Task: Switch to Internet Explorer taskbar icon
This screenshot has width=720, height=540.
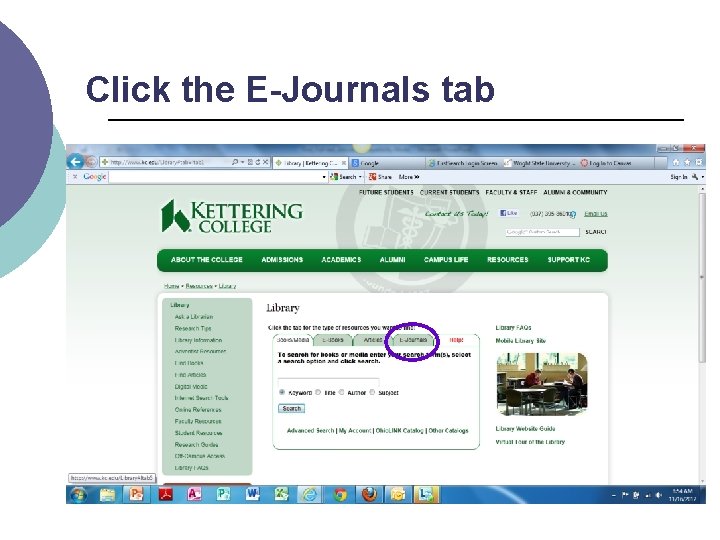Action: pos(310,495)
